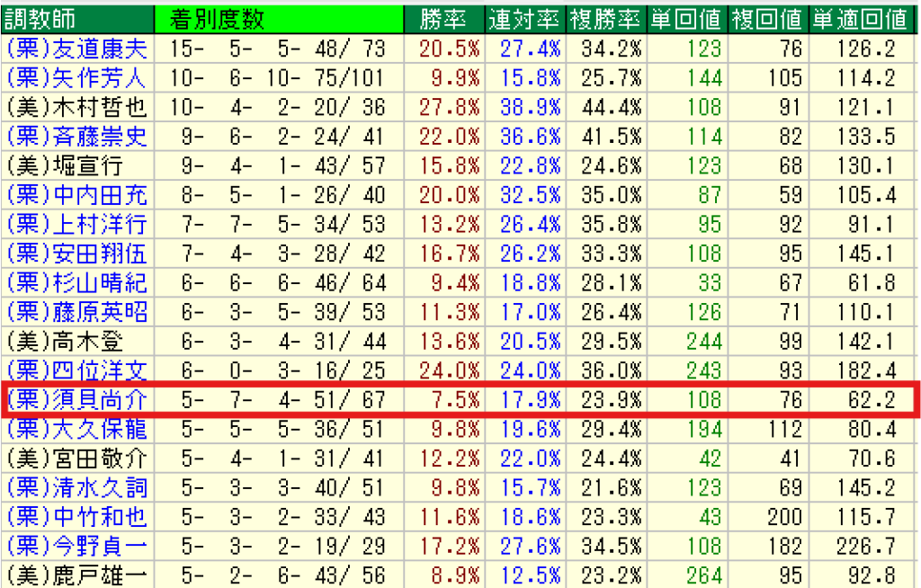921x588 pixels.
Task: Open trainer link (栗)矢作芳人
Action: pos(76,78)
